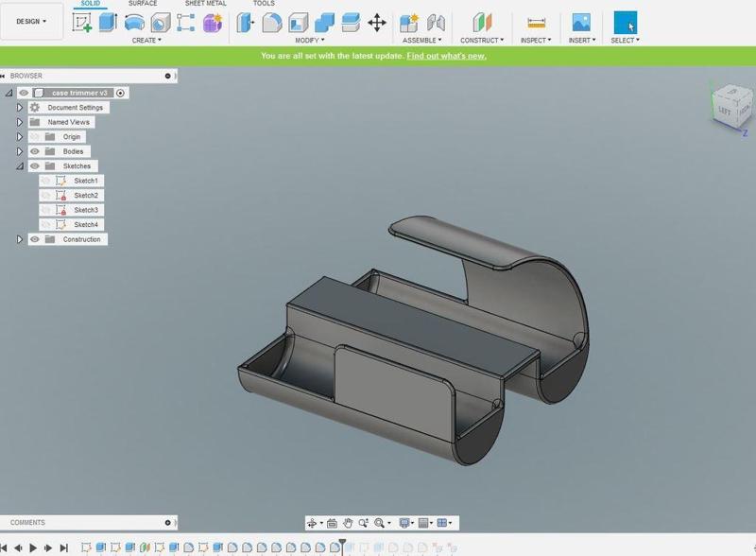756x556 pixels.
Task: Click the ViewCube LEFT face
Action: click(725, 112)
